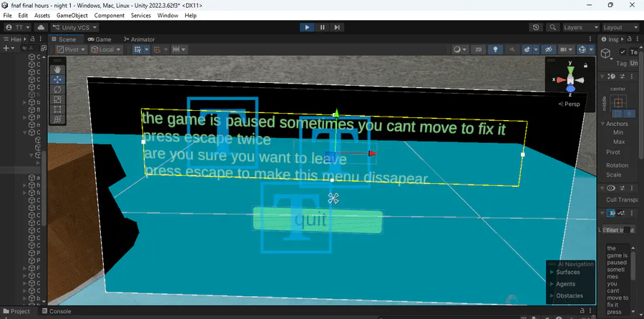Screen dimensions: 644x319
Task: Open text component more options menu
Action: tap(630, 212)
